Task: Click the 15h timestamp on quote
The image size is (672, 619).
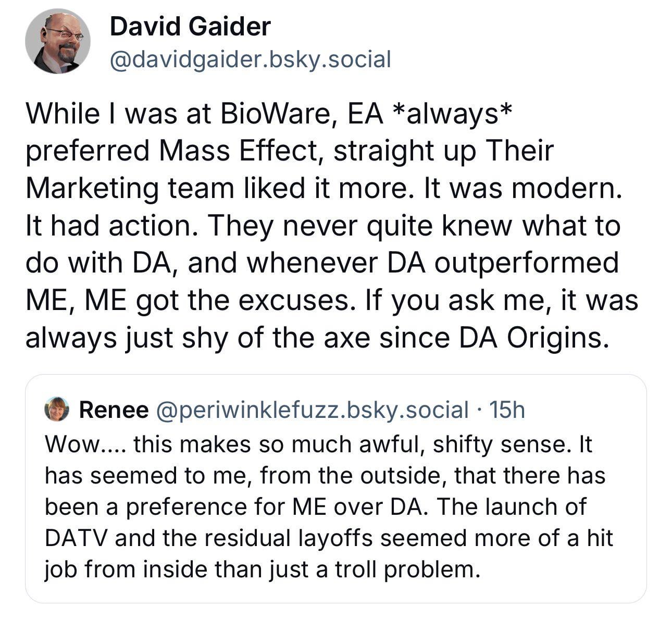Action: click(507, 410)
